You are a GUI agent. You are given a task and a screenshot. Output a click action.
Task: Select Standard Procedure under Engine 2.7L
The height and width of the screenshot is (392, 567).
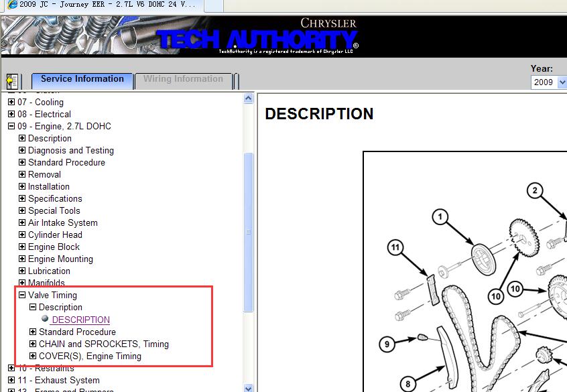point(66,162)
